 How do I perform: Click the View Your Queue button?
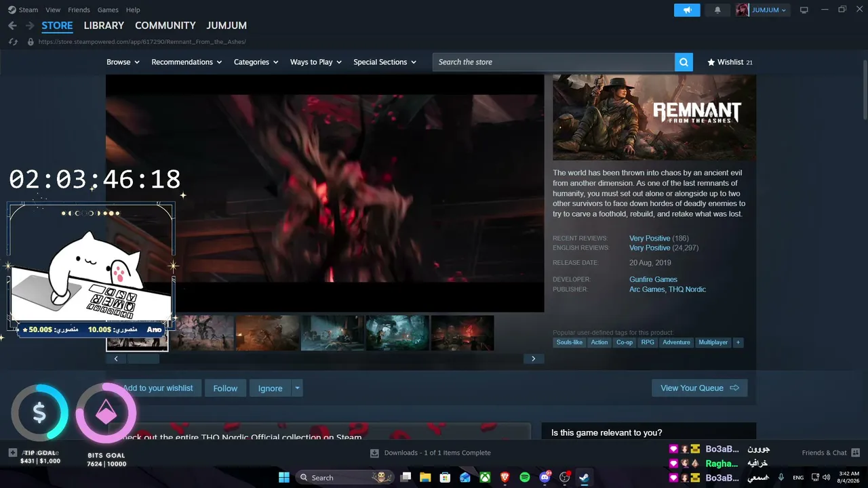tap(700, 388)
